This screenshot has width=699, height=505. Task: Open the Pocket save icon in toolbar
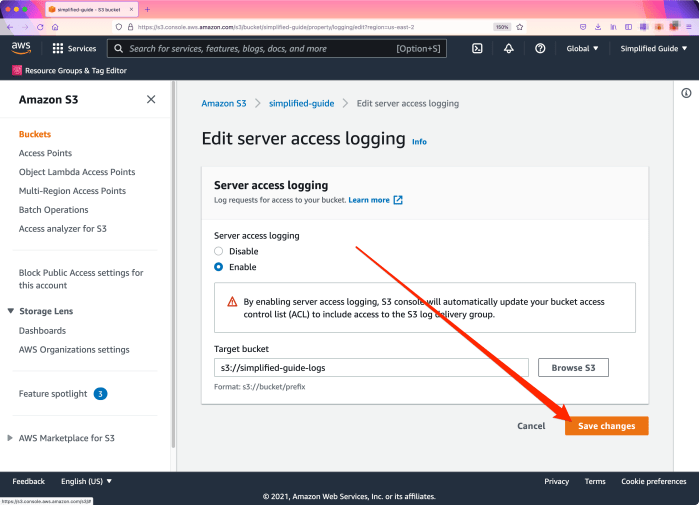pyautogui.click(x=583, y=27)
